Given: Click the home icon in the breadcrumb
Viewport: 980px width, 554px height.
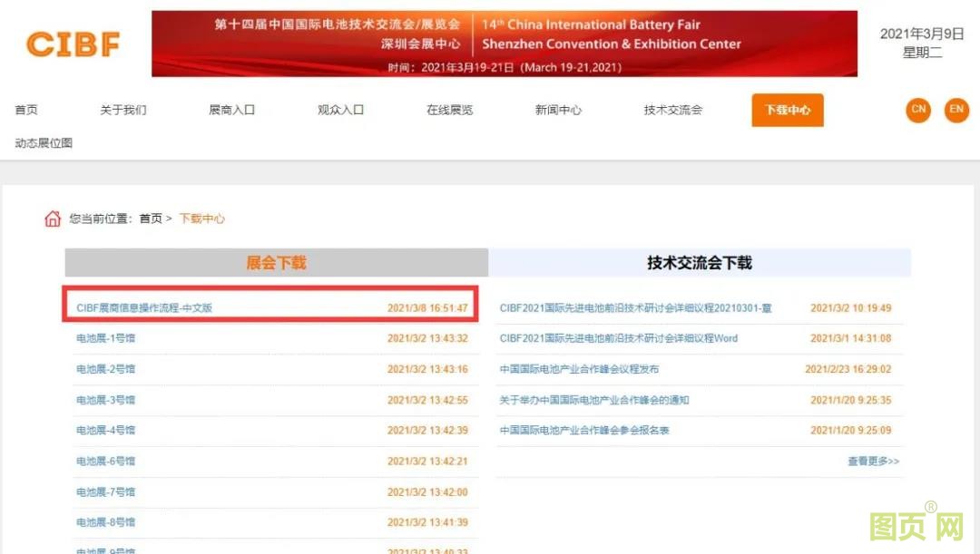Looking at the screenshot, I should coord(52,219).
